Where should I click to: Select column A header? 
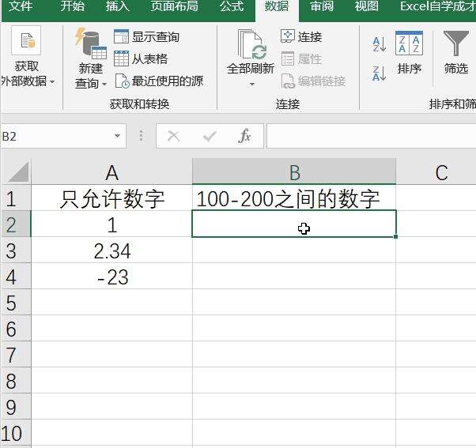pyautogui.click(x=111, y=172)
